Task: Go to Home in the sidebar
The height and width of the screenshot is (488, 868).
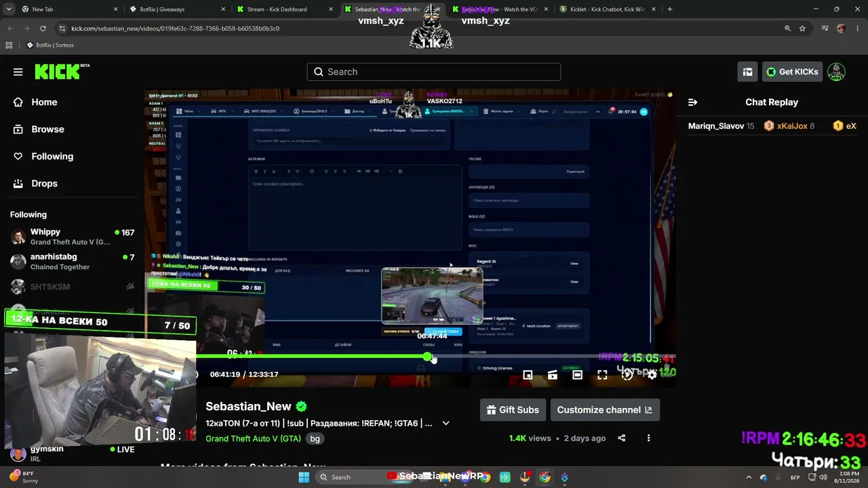Action: [44, 102]
